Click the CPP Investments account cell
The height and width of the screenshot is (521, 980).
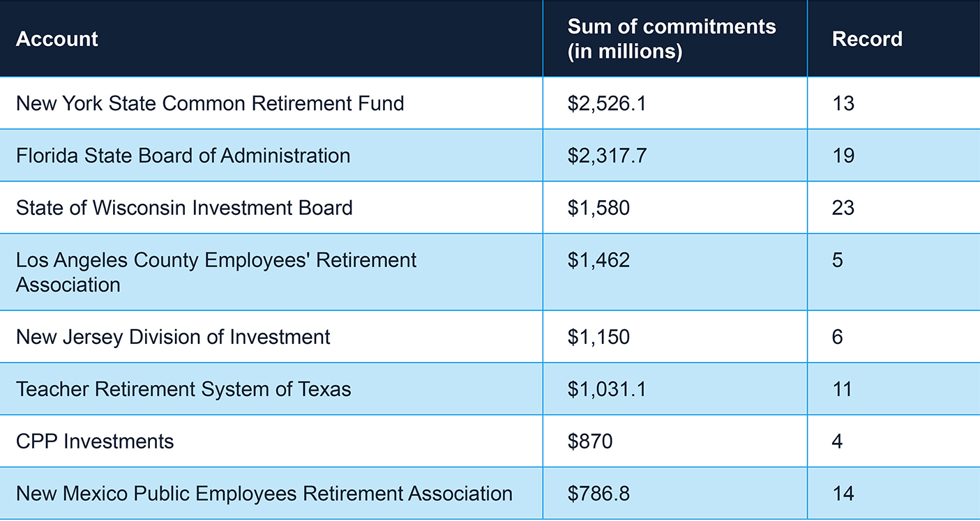pyautogui.click(x=95, y=441)
